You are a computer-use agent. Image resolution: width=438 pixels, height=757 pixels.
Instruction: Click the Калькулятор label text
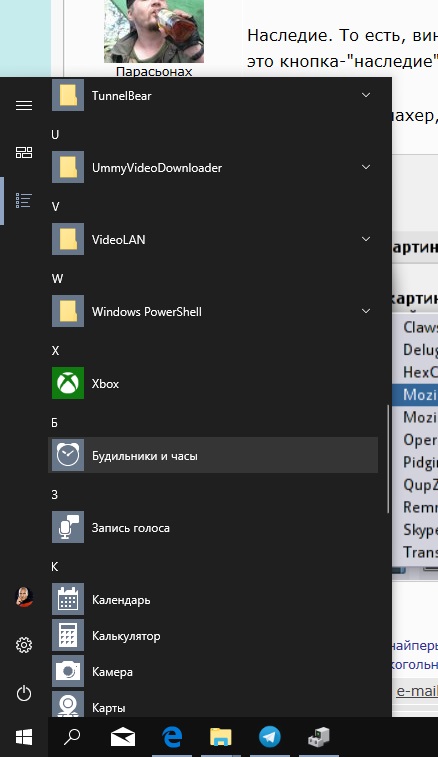[126, 636]
